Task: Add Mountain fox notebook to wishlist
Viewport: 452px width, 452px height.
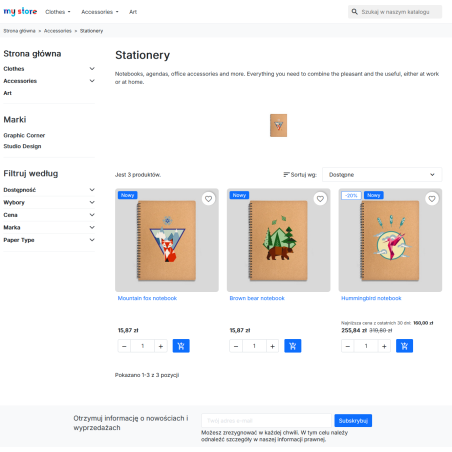Action: coord(208,199)
